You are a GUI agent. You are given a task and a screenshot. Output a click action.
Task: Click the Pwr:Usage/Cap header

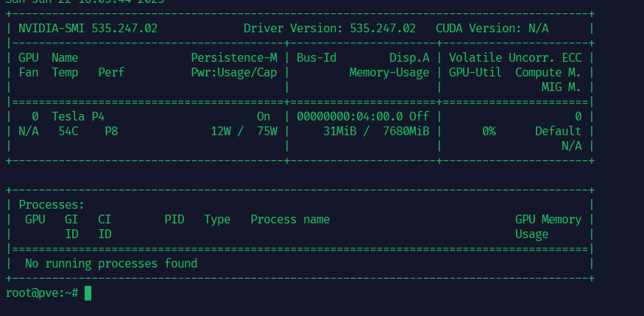tap(234, 73)
